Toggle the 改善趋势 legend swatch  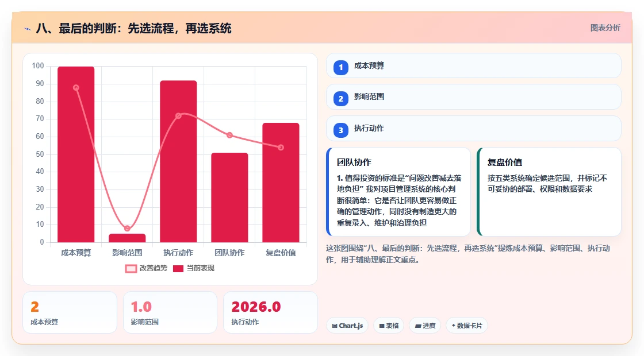pyautogui.click(x=131, y=268)
